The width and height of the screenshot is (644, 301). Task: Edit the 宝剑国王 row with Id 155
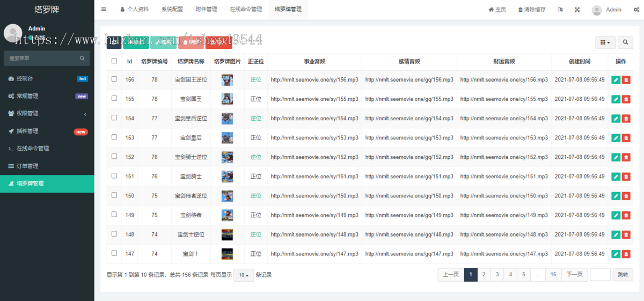click(616, 99)
